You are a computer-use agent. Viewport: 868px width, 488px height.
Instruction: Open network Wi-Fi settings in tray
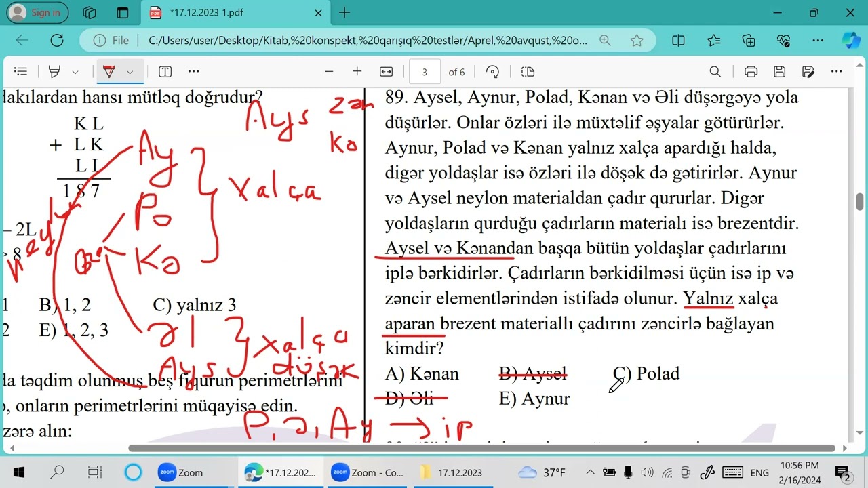click(667, 472)
